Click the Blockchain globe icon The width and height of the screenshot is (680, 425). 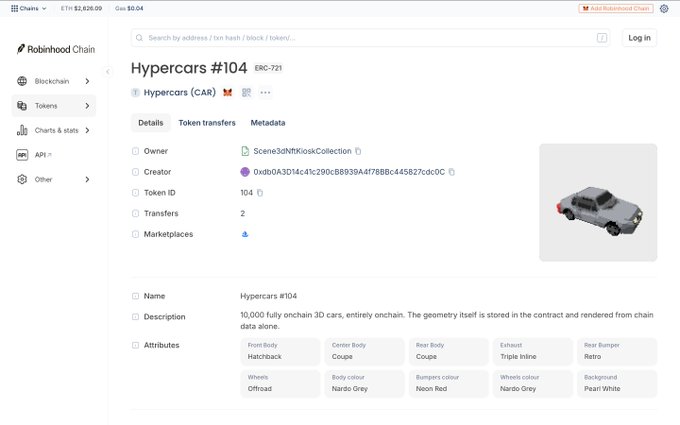point(22,81)
